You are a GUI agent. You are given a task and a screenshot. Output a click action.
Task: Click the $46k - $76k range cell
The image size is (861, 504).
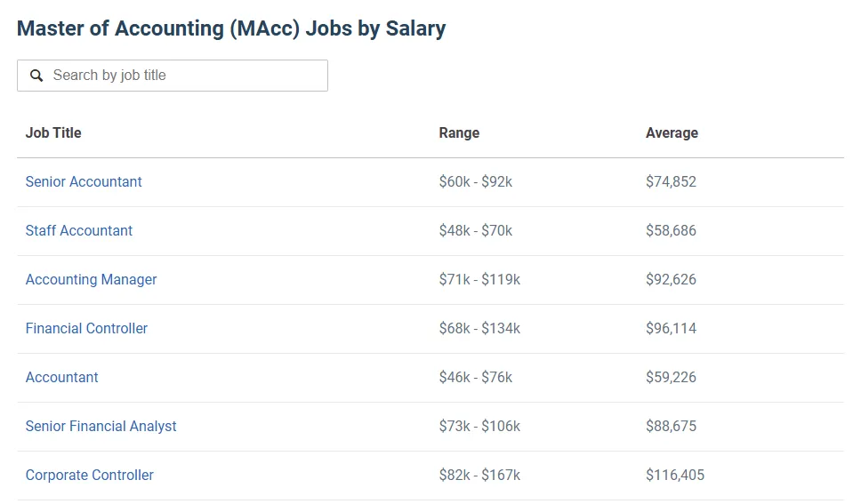476,377
